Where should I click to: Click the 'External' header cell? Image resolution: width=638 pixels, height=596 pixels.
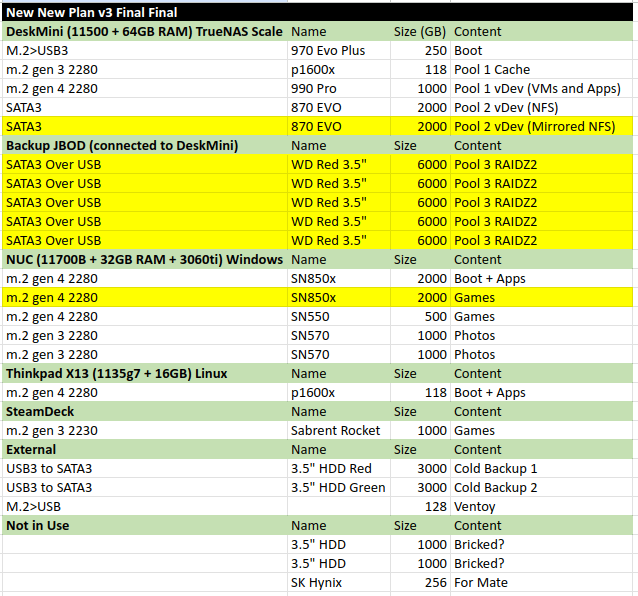click(x=144, y=450)
